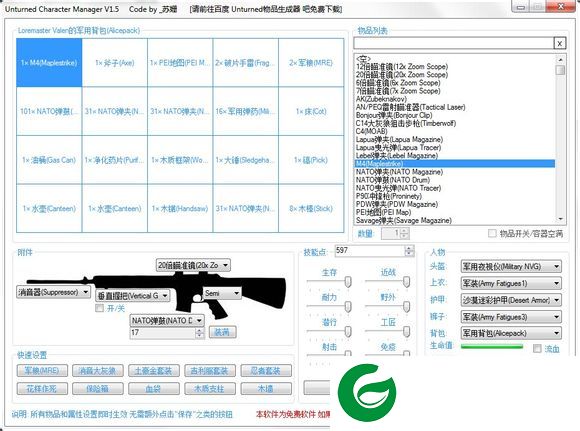Select the 1× 大锤(Sledgehammer) backpack slot
The width and height of the screenshot is (580, 431).
coord(246,160)
